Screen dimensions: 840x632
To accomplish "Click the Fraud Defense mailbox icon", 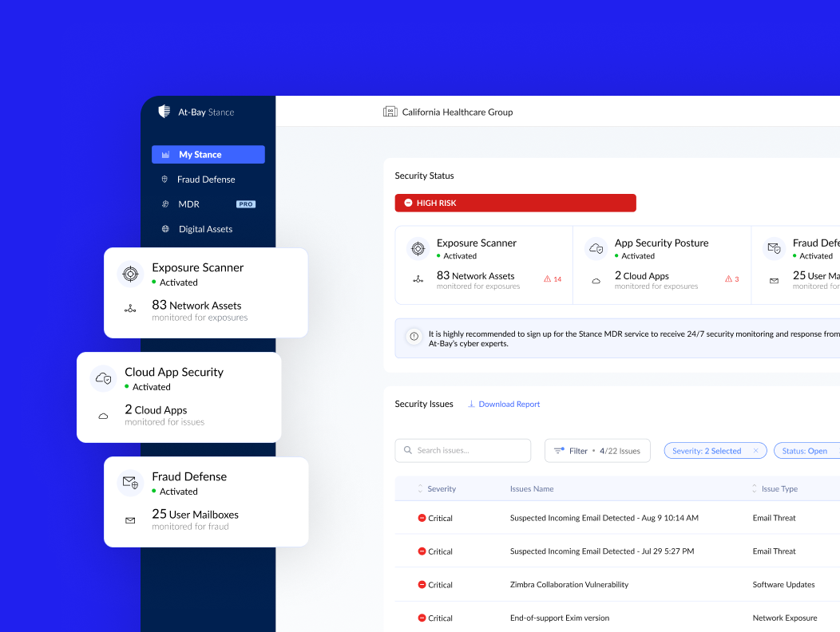I will pos(774,248).
